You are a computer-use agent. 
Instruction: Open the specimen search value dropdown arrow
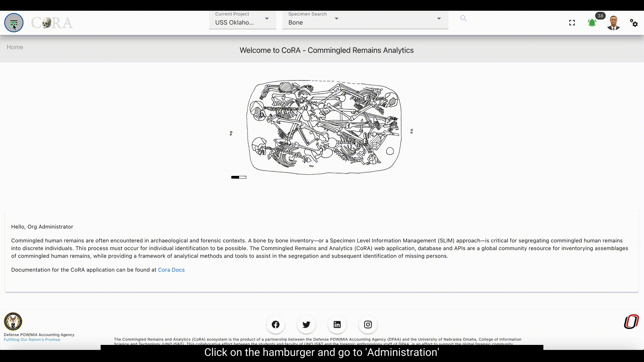click(439, 18)
